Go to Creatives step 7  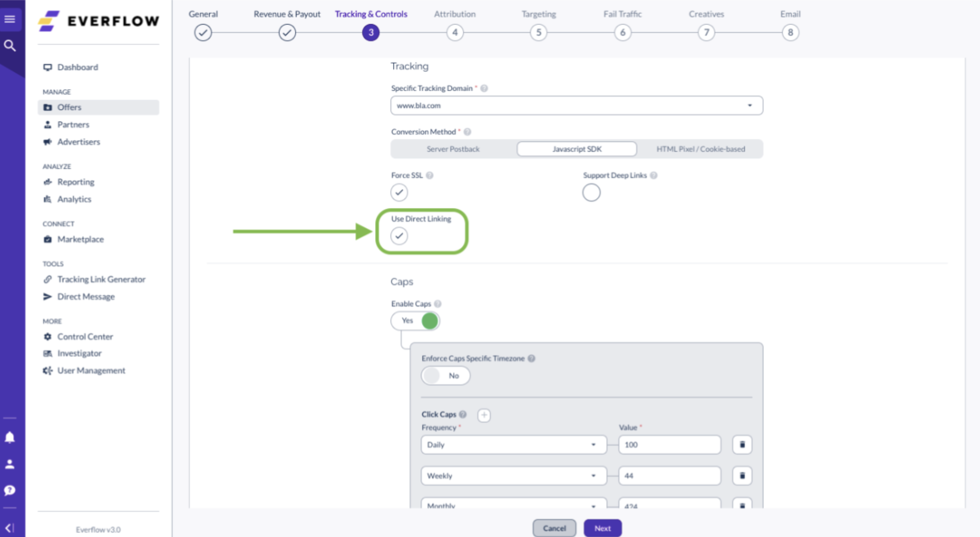tap(706, 33)
